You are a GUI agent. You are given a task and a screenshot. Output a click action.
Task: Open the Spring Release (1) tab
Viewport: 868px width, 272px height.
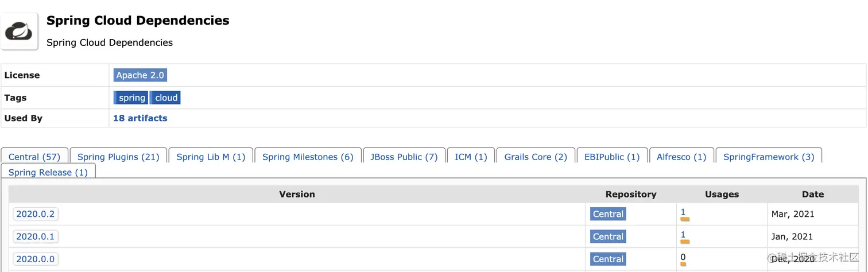(x=48, y=172)
